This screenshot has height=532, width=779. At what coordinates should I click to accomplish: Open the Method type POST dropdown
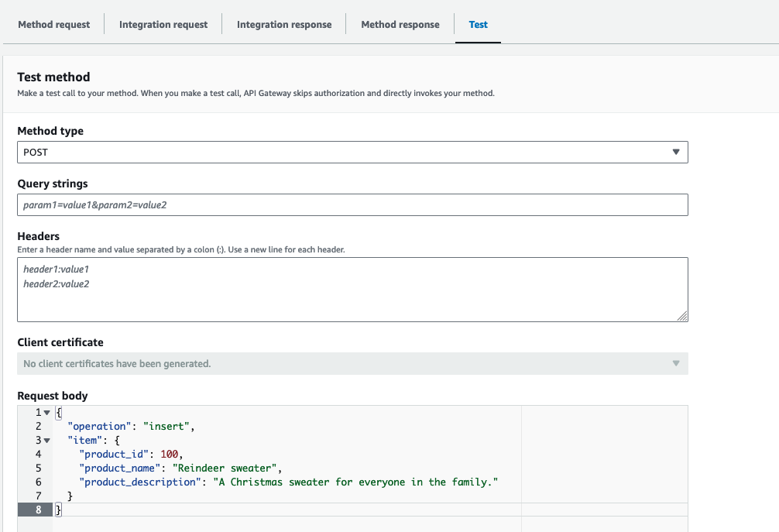[352, 153]
